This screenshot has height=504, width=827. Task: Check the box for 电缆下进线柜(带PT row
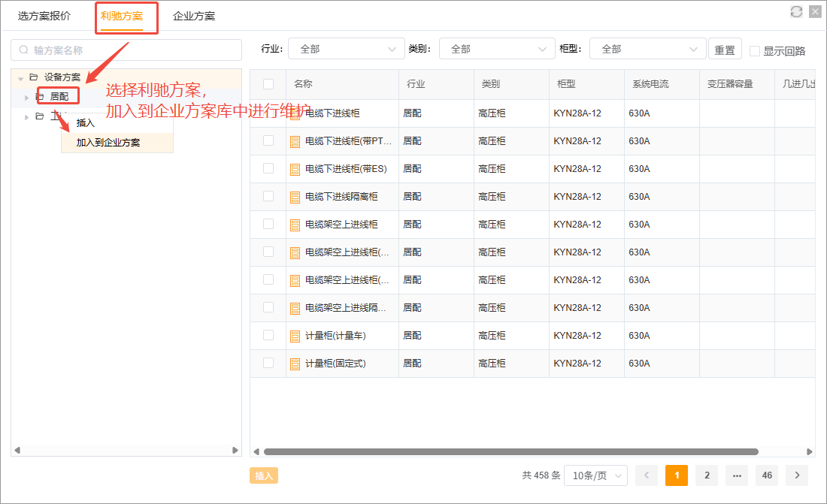[x=268, y=140]
